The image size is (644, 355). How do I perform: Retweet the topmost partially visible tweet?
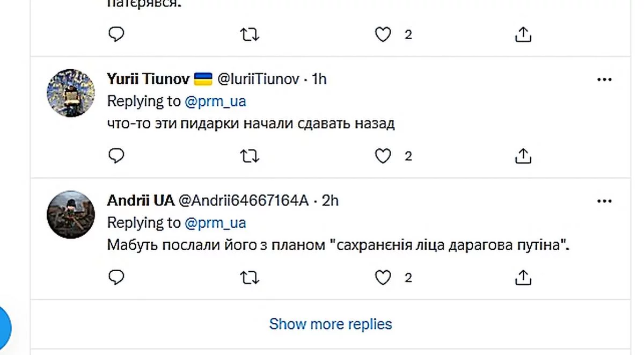pyautogui.click(x=249, y=35)
